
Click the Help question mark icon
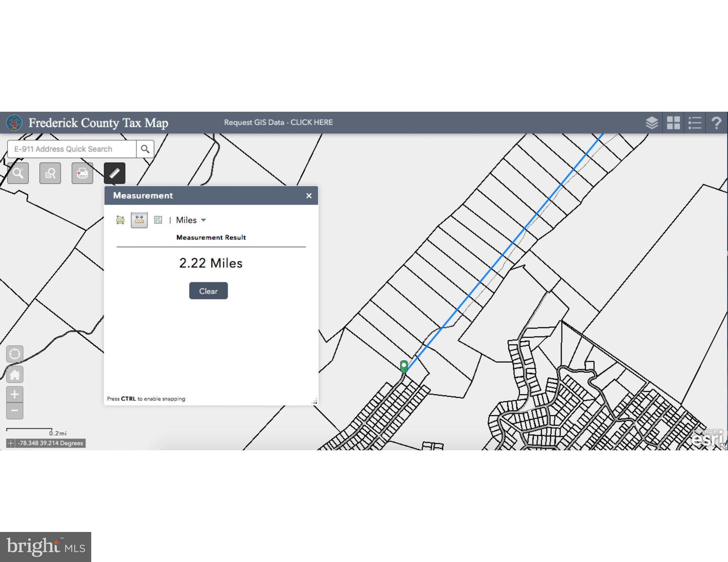click(x=716, y=123)
